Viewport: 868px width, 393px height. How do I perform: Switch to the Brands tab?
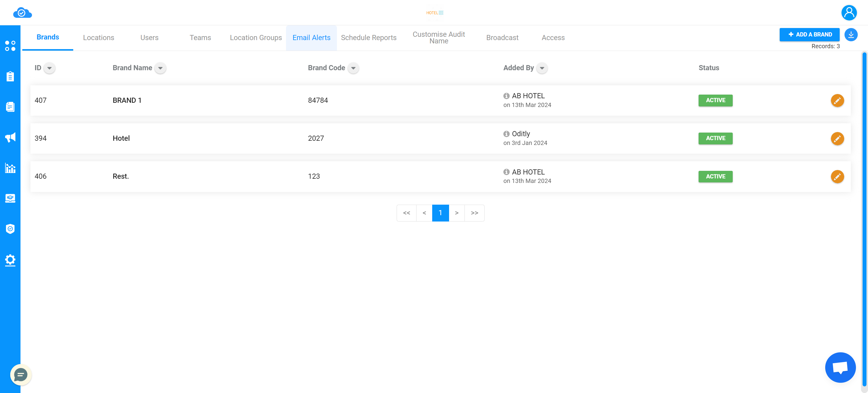click(48, 37)
